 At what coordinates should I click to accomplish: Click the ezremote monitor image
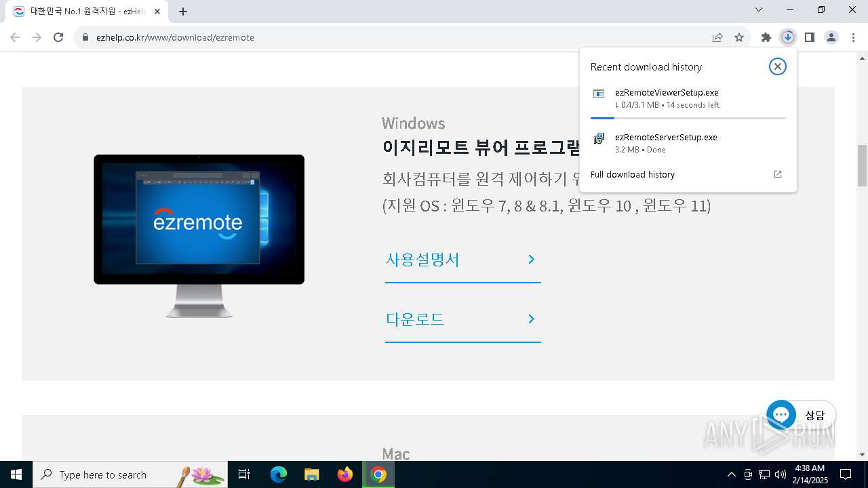click(199, 235)
